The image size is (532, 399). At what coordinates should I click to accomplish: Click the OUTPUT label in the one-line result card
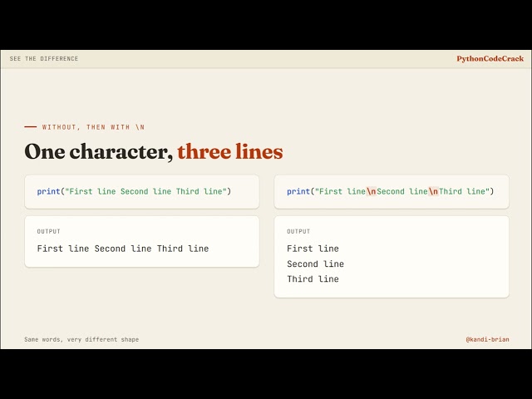pyautogui.click(x=48, y=231)
